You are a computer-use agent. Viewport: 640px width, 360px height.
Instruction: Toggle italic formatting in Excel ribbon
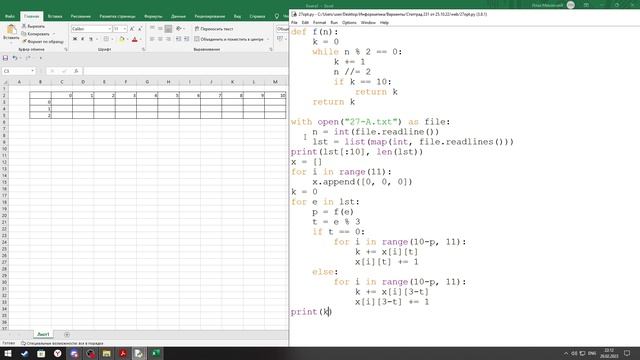(82, 39)
